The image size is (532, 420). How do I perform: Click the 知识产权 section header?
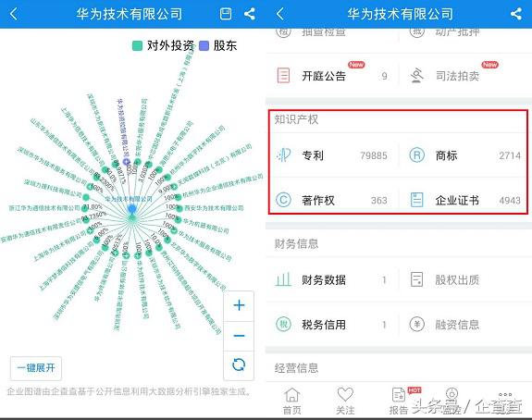[296, 119]
